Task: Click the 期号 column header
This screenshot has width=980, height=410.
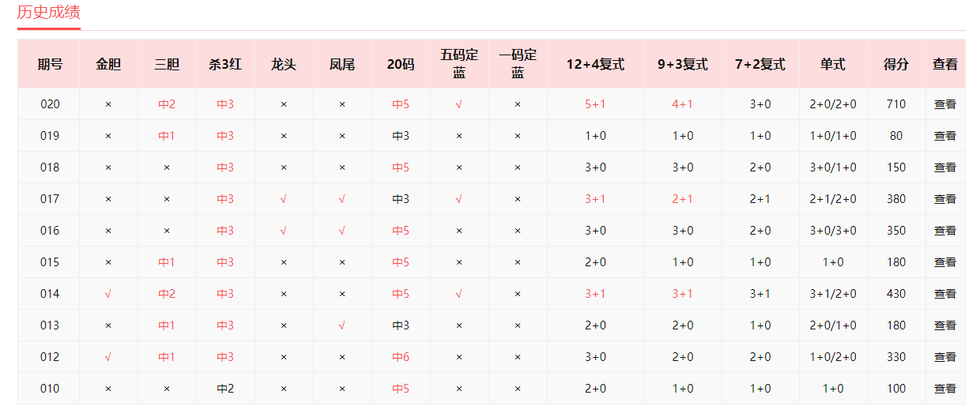Action: tap(50, 65)
